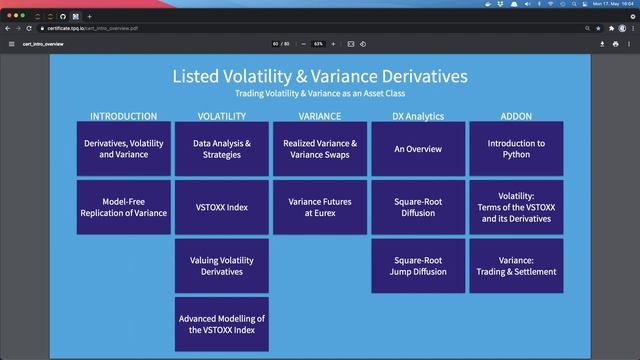Select the active PDF tab
The image size is (640, 360).
(x=76, y=17)
